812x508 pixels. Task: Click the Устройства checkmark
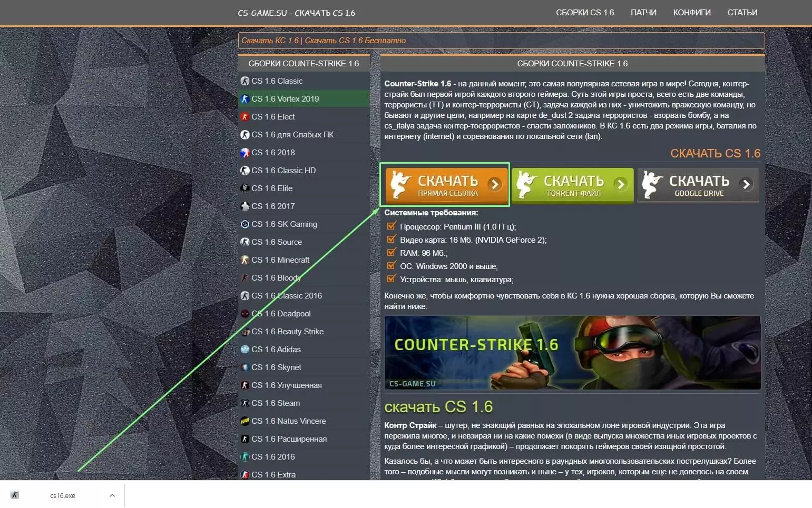click(391, 279)
